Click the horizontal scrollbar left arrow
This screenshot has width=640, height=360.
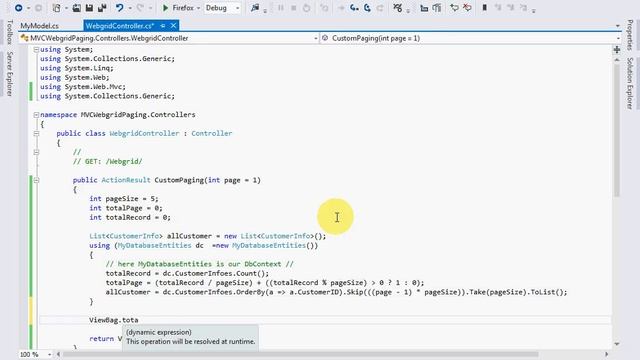[58, 354]
